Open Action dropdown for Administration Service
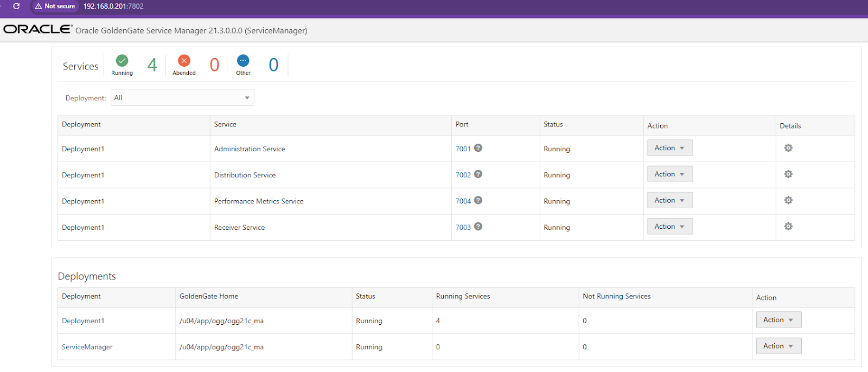Viewport: 868px width, 372px height. pos(670,148)
